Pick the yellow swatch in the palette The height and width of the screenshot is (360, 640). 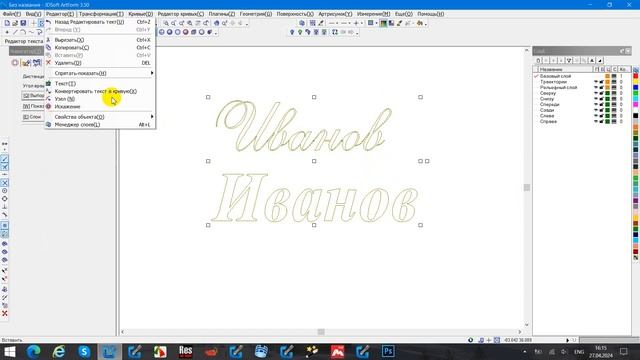pyautogui.click(x=636, y=82)
